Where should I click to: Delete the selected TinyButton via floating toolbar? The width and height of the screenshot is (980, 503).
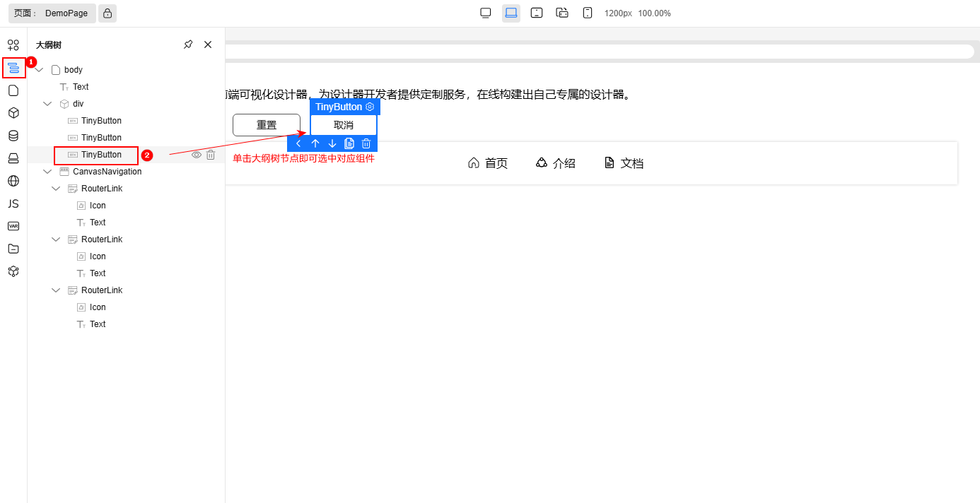(x=366, y=143)
